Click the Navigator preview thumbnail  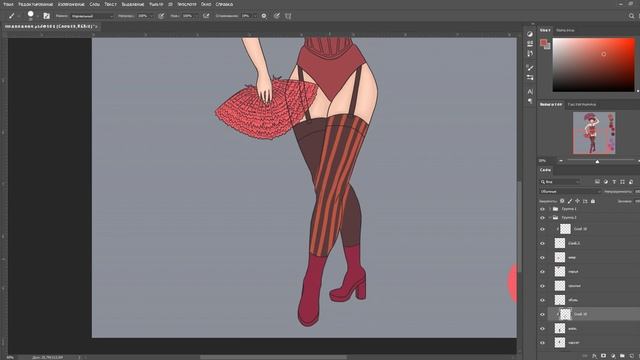pyautogui.click(x=594, y=133)
